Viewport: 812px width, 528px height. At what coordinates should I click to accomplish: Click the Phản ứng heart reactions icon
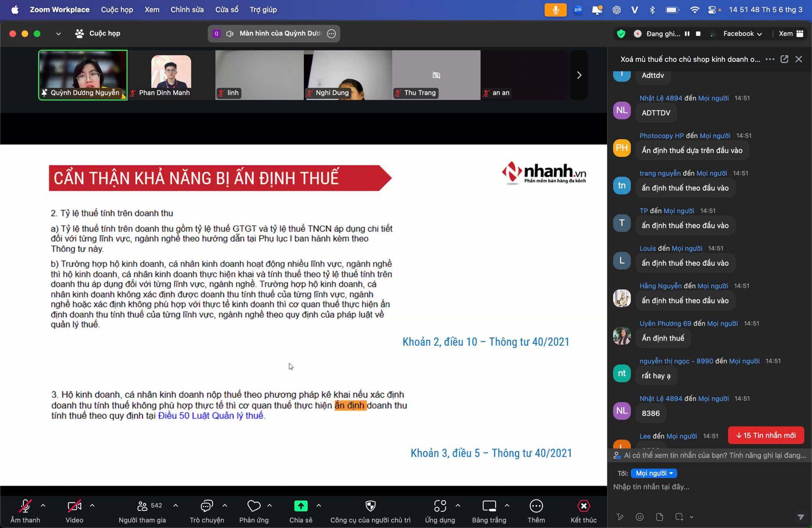pyautogui.click(x=254, y=506)
